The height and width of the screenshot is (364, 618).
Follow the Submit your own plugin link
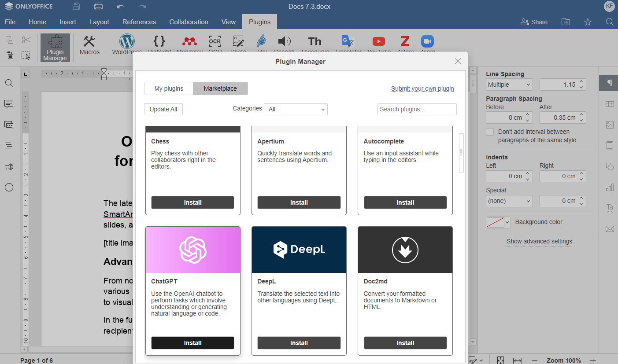click(x=422, y=88)
